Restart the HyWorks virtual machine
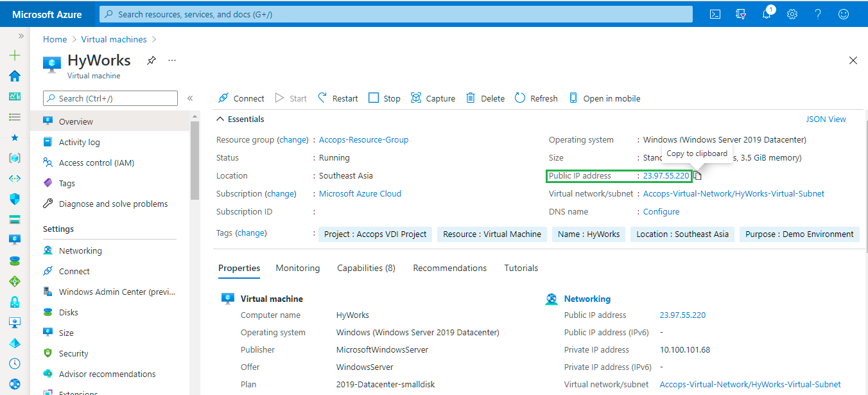The height and width of the screenshot is (395, 868). [338, 98]
